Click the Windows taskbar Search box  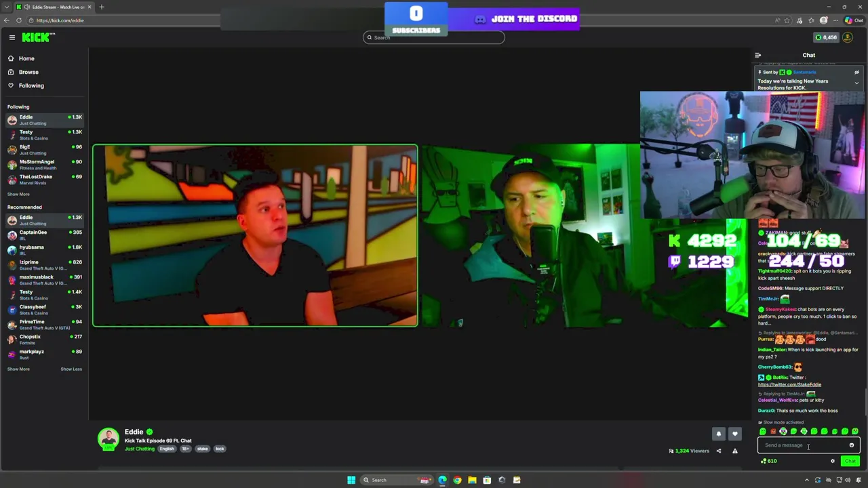397,480
